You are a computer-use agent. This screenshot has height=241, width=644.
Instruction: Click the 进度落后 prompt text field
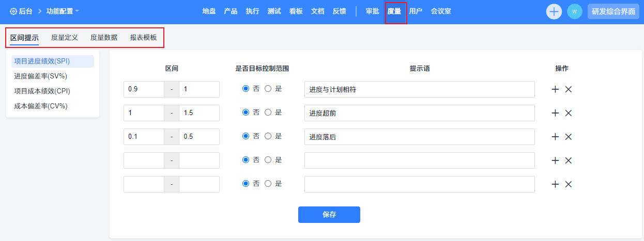coord(419,137)
